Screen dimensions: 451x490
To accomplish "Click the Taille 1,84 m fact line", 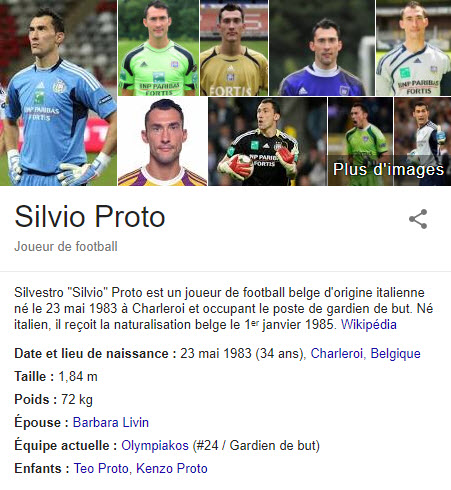I will pos(56,376).
